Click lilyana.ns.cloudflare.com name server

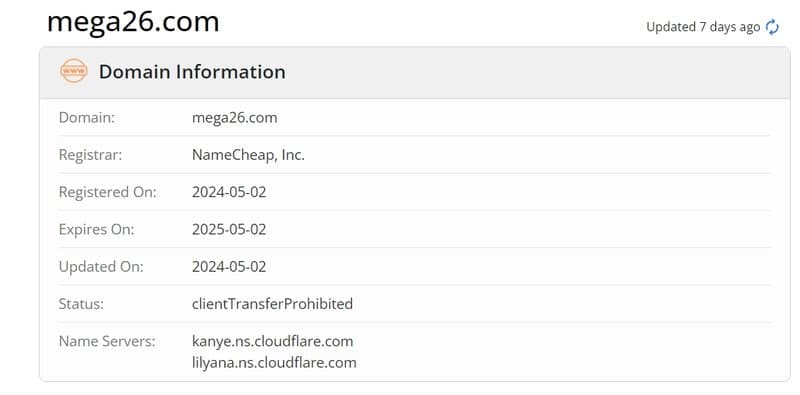pyautogui.click(x=274, y=363)
